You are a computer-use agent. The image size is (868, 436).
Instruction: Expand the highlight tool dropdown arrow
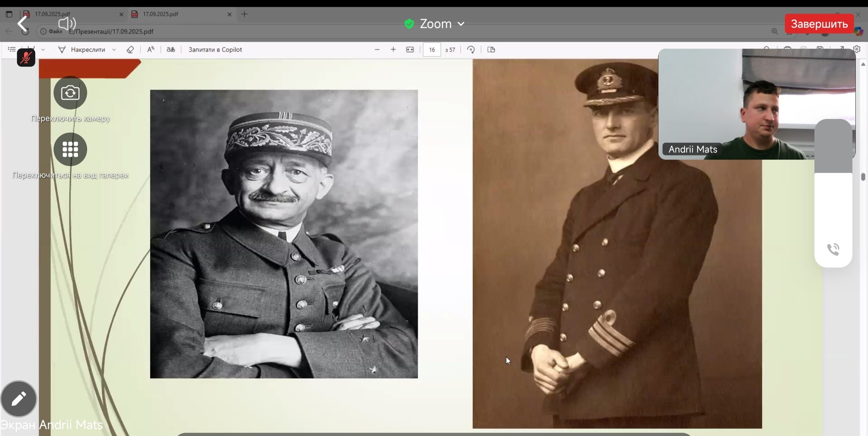tap(43, 50)
